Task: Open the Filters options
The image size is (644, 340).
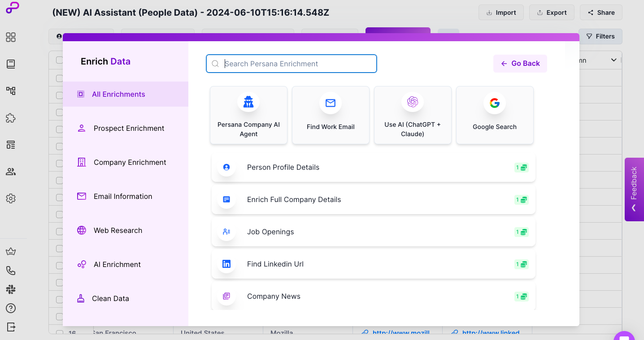Action: tap(600, 36)
